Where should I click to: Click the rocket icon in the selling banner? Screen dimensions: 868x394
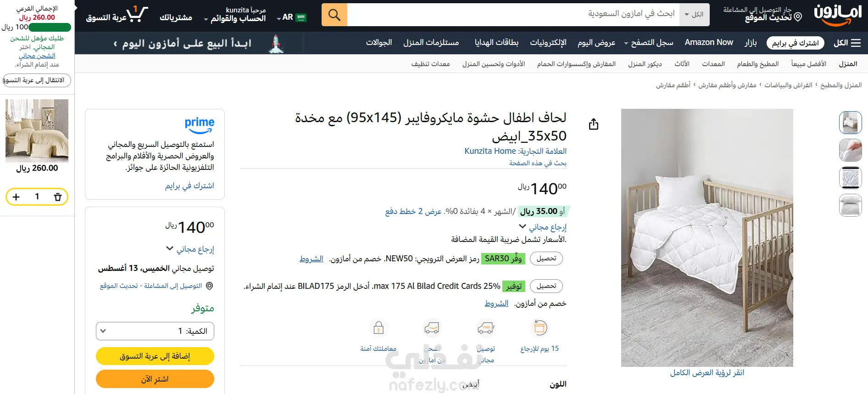click(x=276, y=44)
